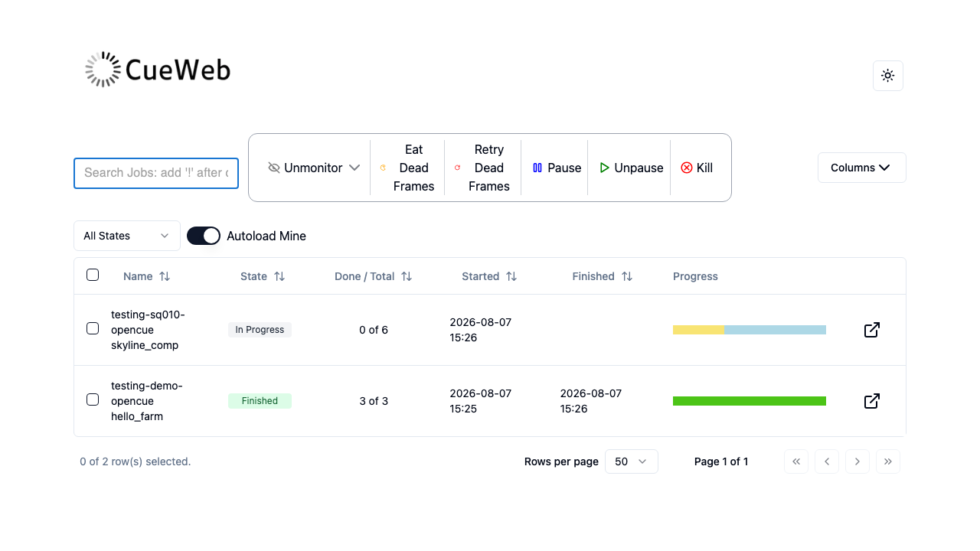The height and width of the screenshot is (551, 980).
Task: Open Rows per page dropdown
Action: click(x=632, y=461)
